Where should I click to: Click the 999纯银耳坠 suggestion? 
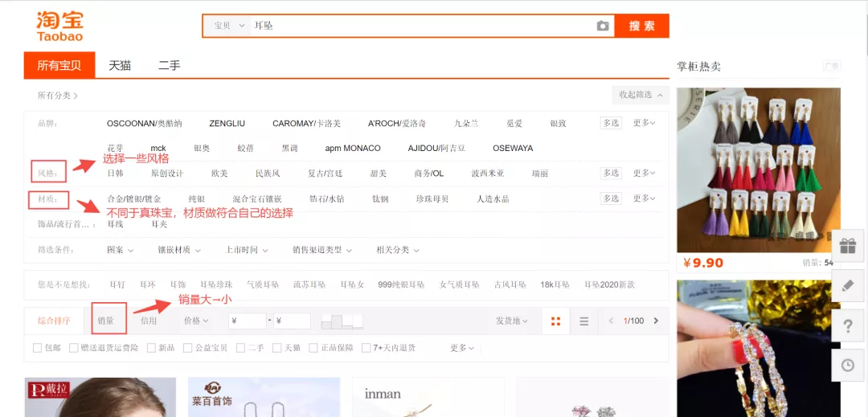(401, 284)
